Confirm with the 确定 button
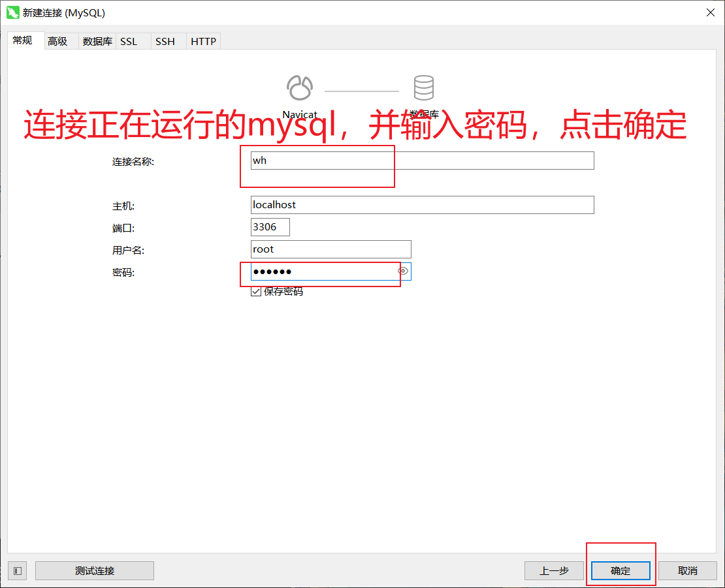 pyautogui.click(x=620, y=571)
